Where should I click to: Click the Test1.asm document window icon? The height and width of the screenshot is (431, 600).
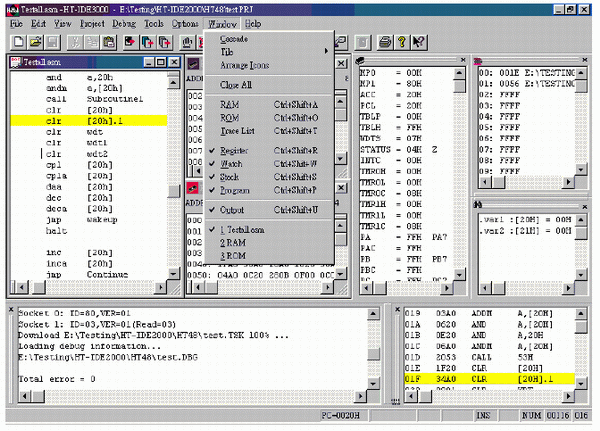point(15,62)
